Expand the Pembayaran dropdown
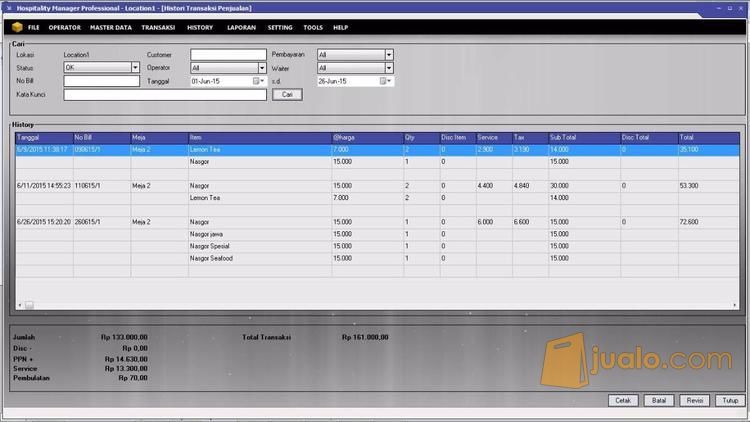The image size is (750, 422). 389,55
